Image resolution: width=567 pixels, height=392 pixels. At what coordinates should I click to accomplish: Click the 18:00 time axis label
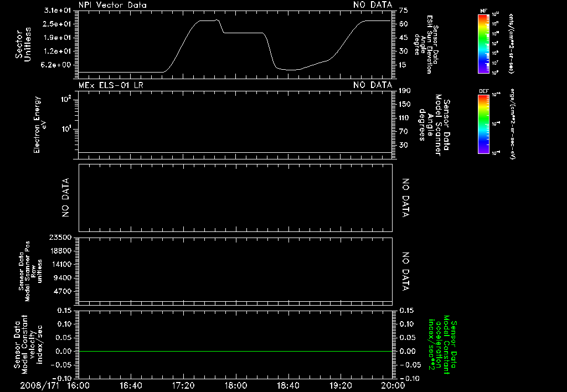click(236, 385)
